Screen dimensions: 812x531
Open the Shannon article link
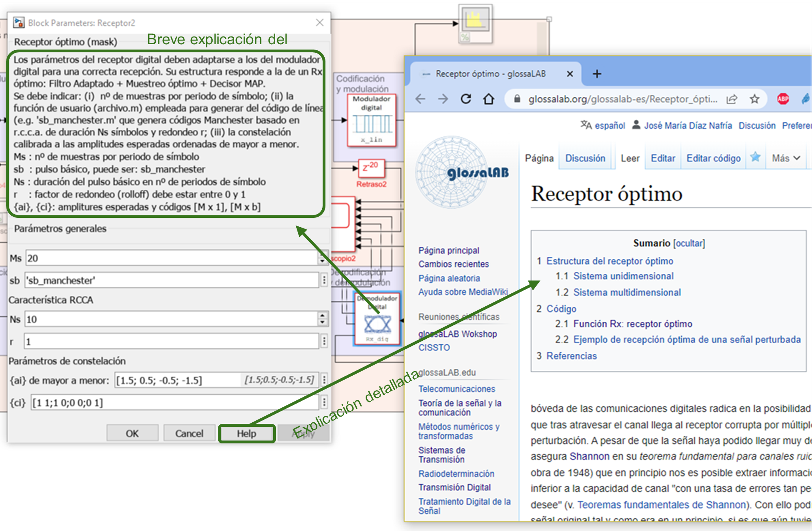pyautogui.click(x=589, y=456)
